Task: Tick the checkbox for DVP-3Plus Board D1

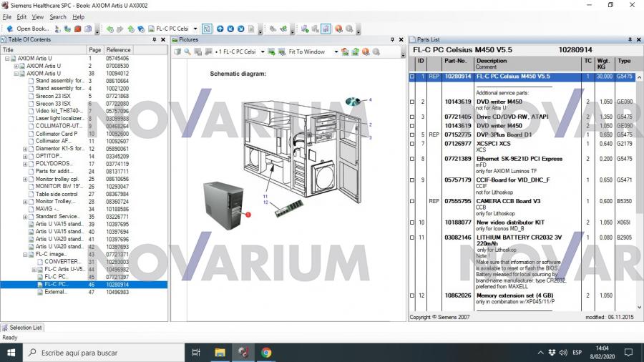Action: point(412,134)
